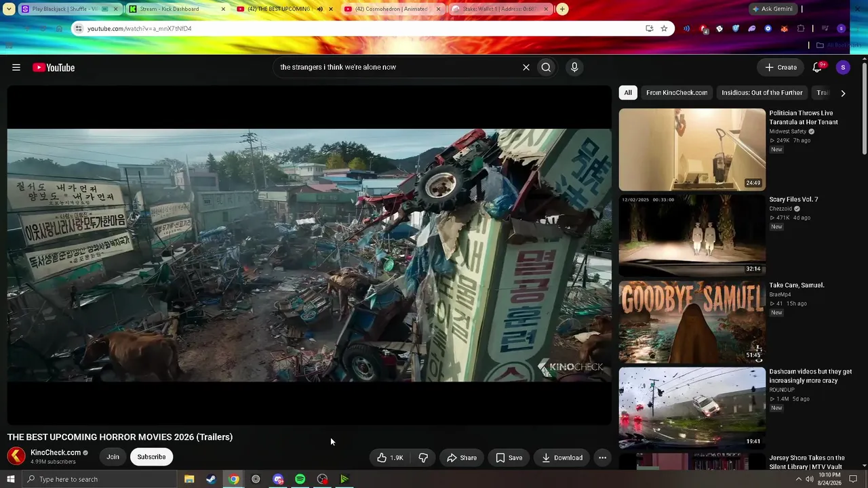Open a new Chrome tab

(562, 9)
